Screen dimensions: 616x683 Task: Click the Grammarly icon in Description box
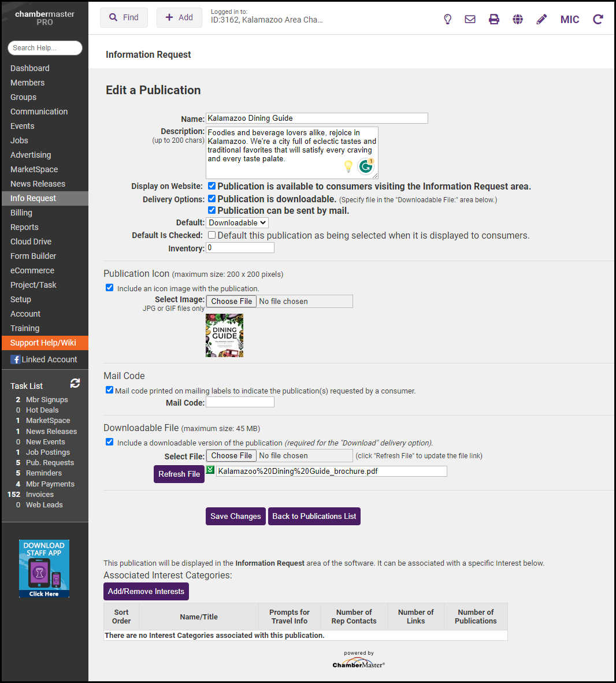(x=366, y=166)
